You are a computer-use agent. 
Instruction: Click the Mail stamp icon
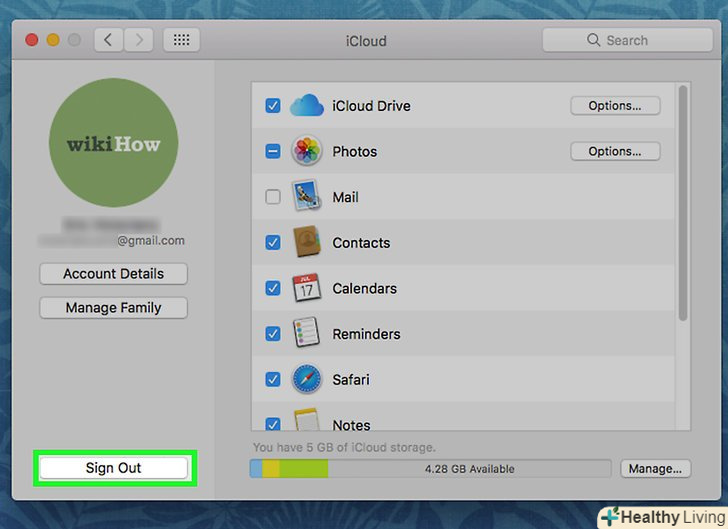[x=306, y=197]
